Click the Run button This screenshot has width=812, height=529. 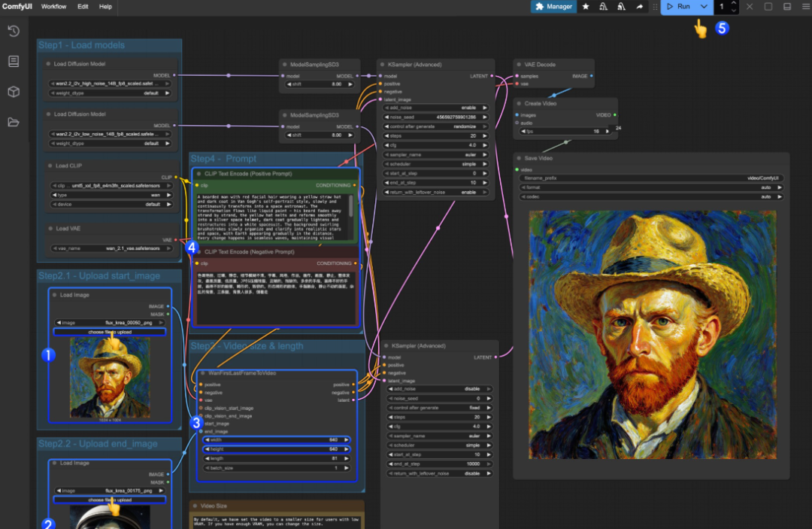(x=679, y=7)
